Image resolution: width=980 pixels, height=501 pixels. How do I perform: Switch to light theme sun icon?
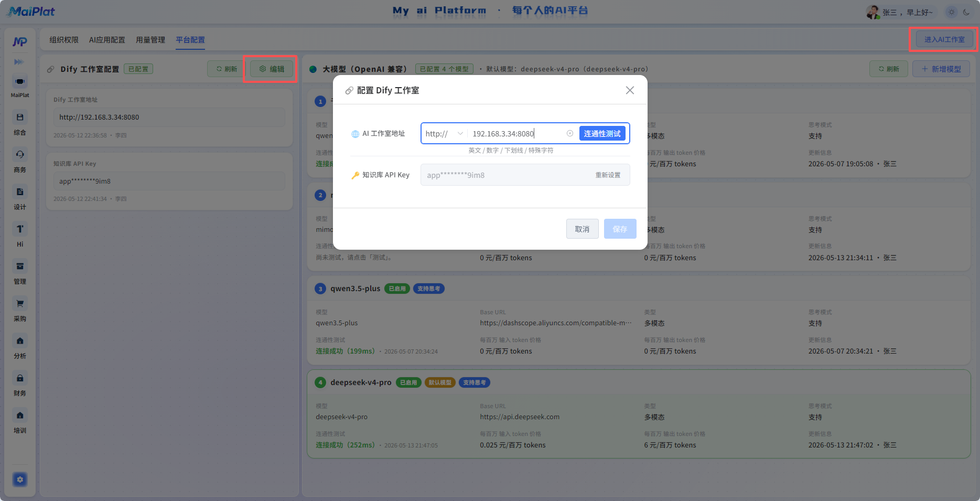(952, 12)
